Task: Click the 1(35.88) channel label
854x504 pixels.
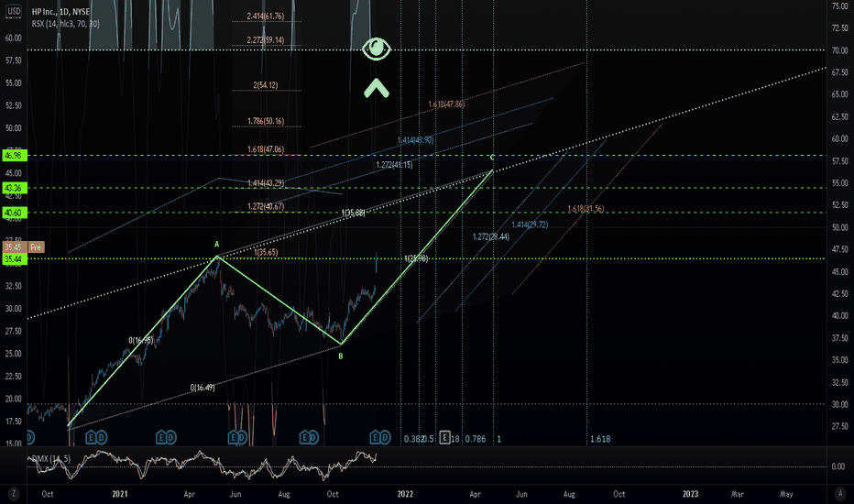Action: pyautogui.click(x=354, y=213)
